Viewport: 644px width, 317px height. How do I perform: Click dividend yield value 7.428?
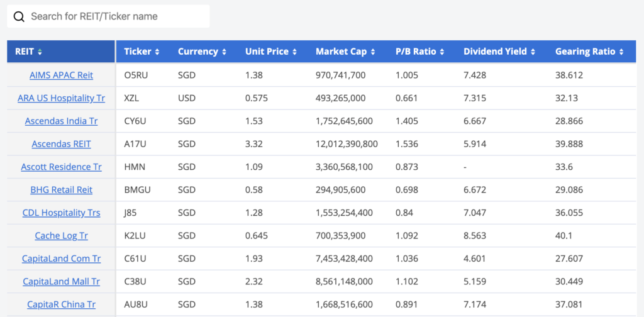coord(475,75)
